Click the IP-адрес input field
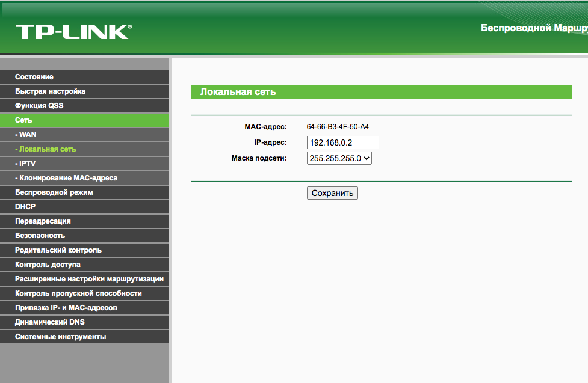 tap(343, 142)
